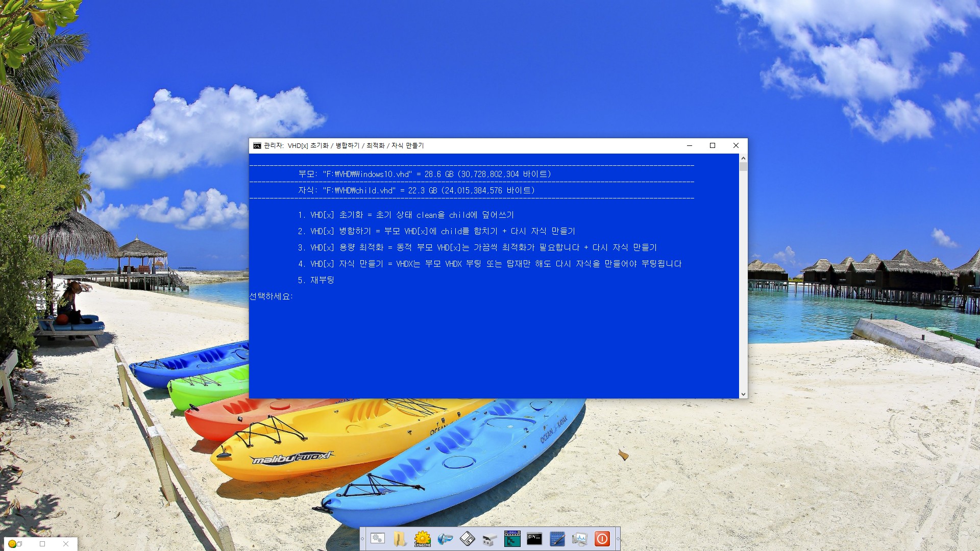Click the cmd icon in the console title bar
The width and height of the screenshot is (980, 551).
pos(257,146)
